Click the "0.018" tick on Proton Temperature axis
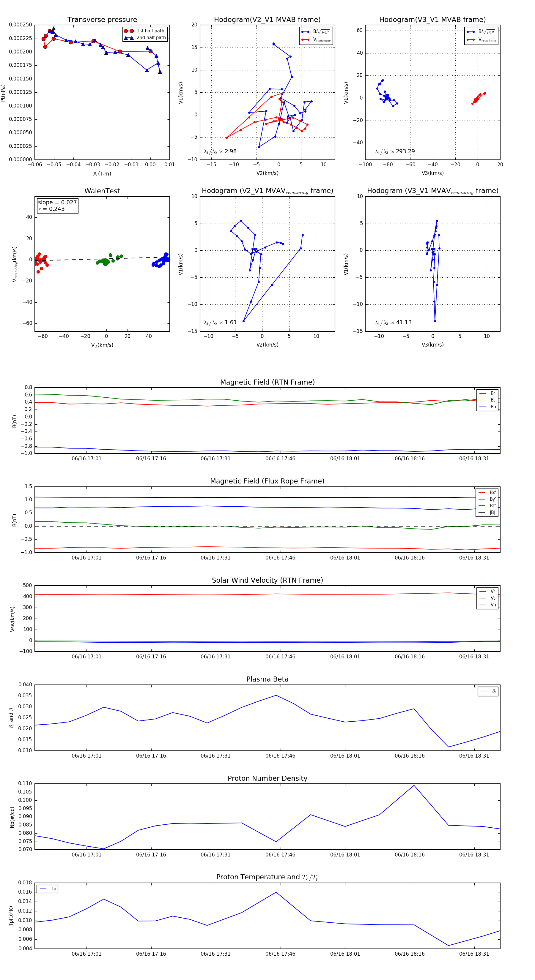The width and height of the screenshot is (535, 980). (x=25, y=883)
